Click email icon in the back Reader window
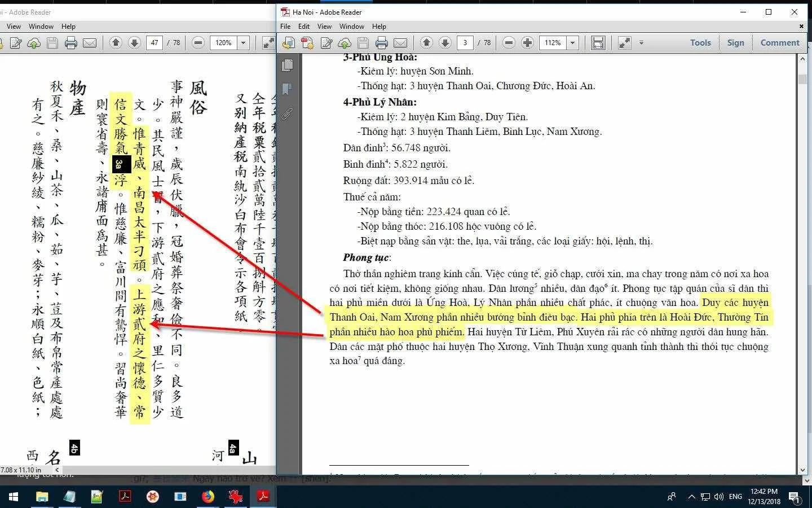The image size is (812, 508). tap(90, 43)
